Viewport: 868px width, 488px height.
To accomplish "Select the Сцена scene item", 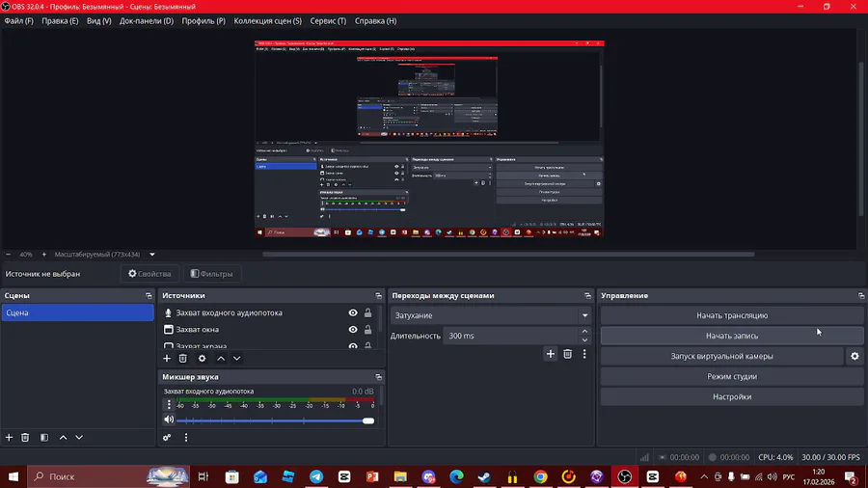I will (77, 312).
